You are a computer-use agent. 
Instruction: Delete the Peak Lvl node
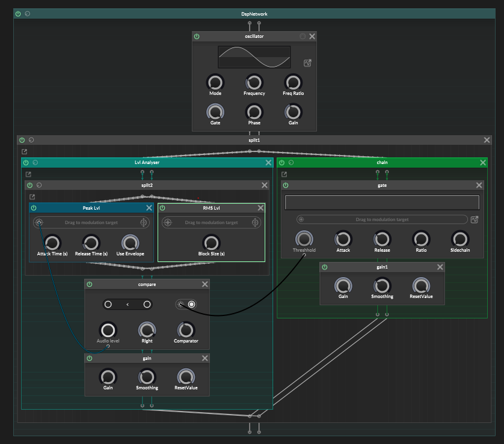pos(149,208)
